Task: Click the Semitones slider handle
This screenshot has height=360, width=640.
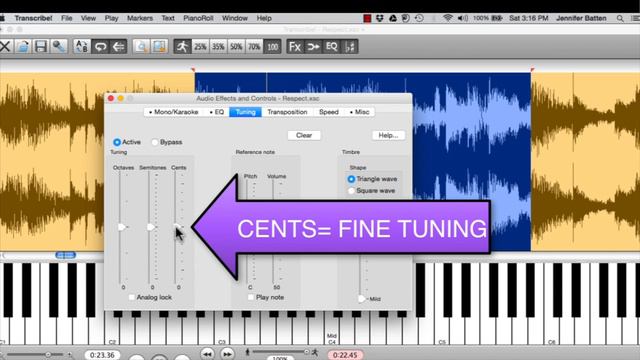Action: 151,227
